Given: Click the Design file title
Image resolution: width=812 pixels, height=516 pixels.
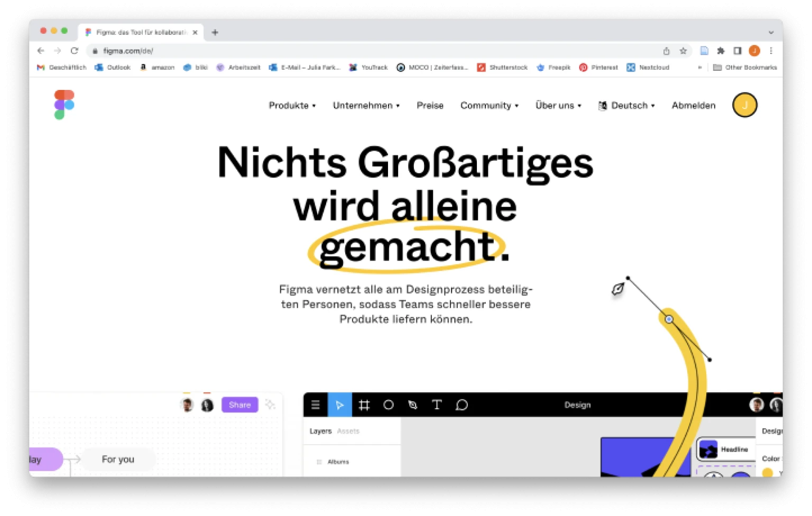Looking at the screenshot, I should [x=577, y=405].
